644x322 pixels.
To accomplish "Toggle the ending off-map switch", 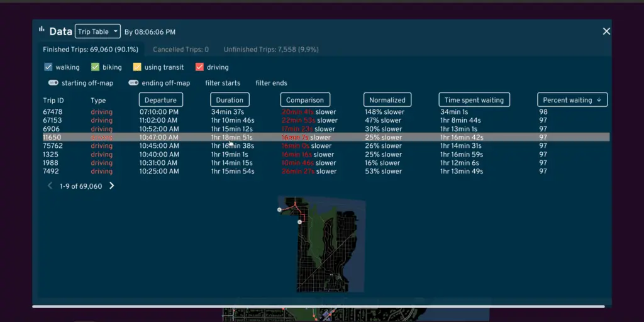I will pos(133,83).
